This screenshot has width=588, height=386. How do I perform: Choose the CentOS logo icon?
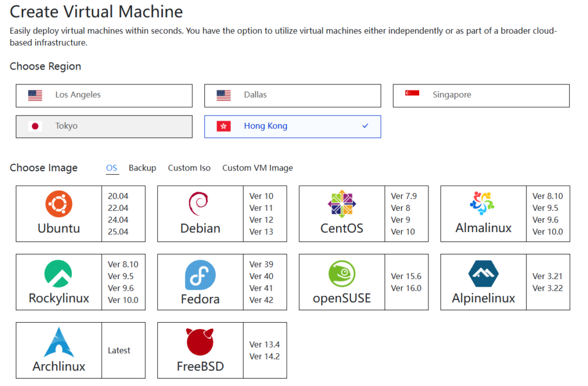342,204
